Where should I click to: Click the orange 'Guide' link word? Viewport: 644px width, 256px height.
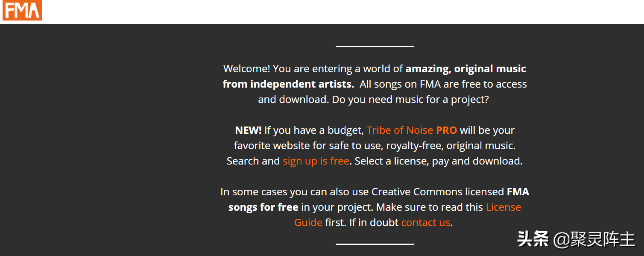click(x=308, y=223)
